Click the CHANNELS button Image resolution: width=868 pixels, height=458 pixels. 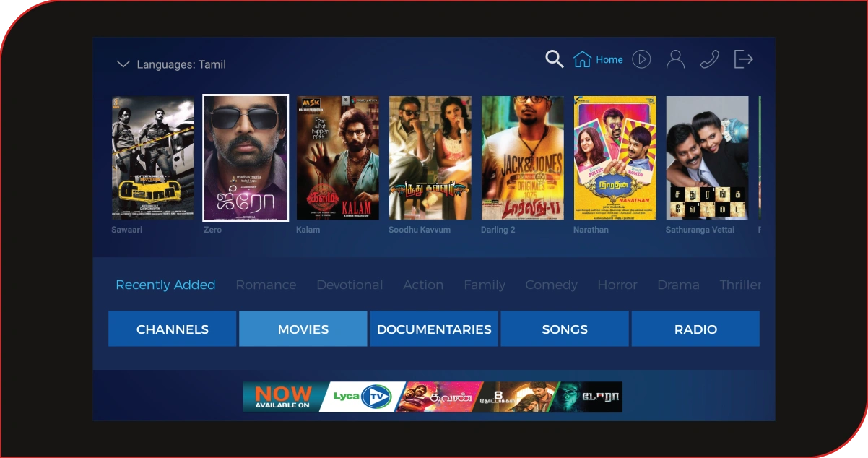pyautogui.click(x=173, y=329)
